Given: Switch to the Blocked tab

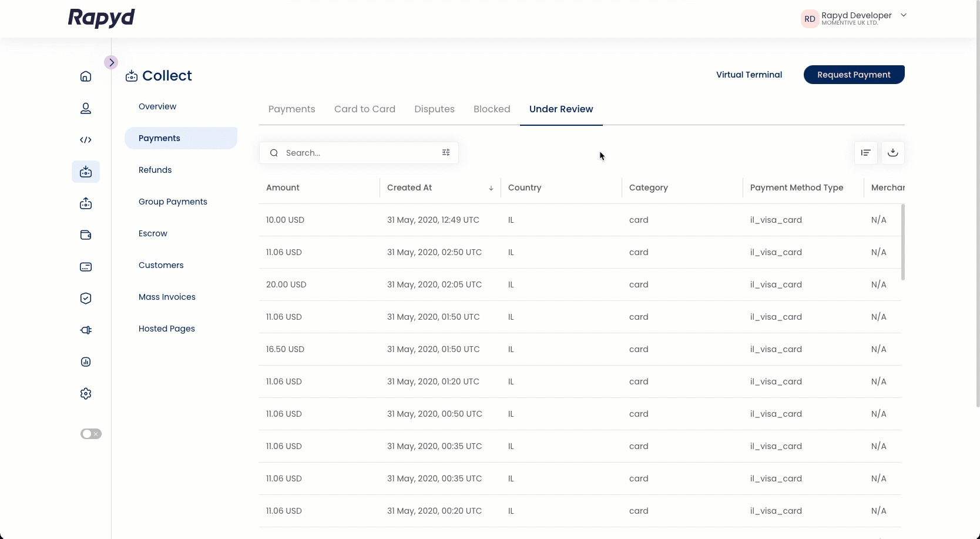Looking at the screenshot, I should [492, 109].
